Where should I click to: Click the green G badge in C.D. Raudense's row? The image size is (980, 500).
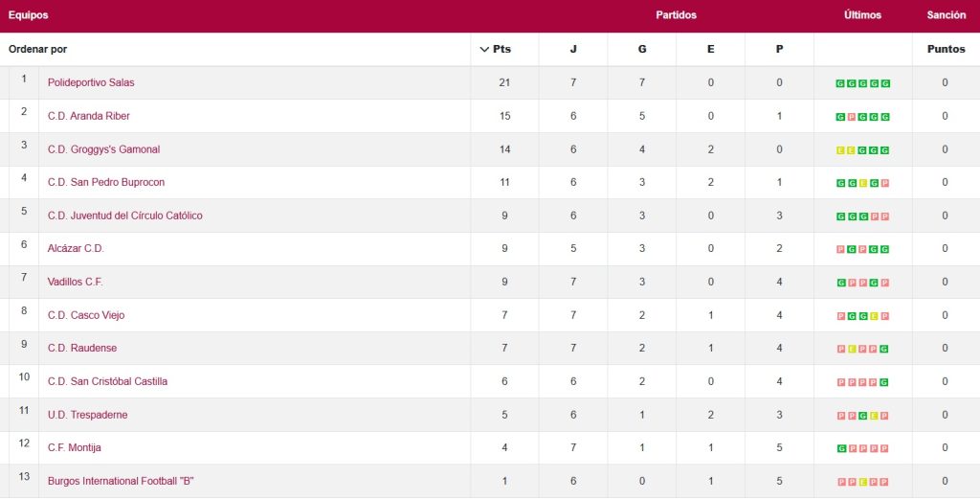tap(884, 349)
